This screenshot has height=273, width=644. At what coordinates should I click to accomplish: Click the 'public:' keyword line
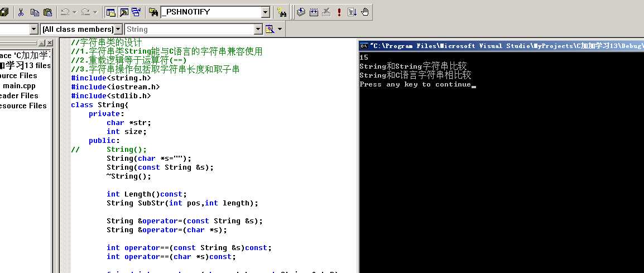pos(104,141)
